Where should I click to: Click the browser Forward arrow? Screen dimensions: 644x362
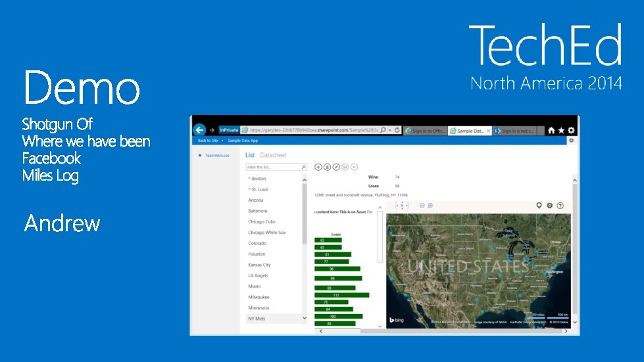coord(212,130)
